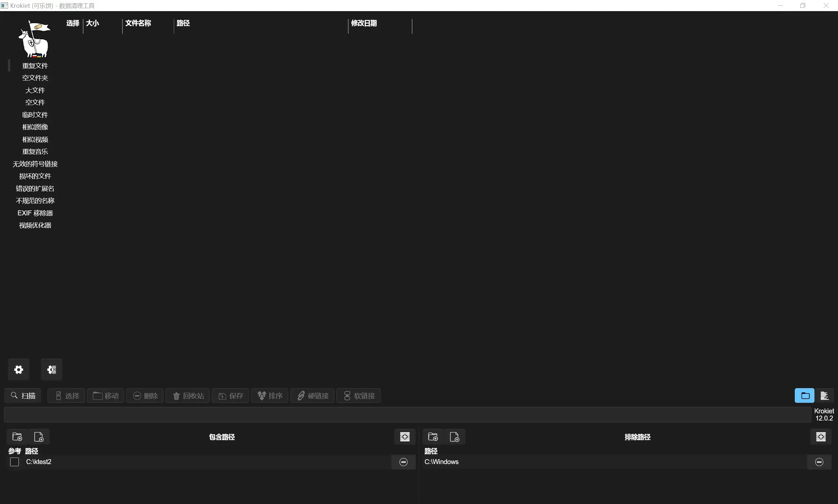This screenshot has height=504, width=838.
Task: Sort by 修改日期 column header
Action: click(364, 23)
